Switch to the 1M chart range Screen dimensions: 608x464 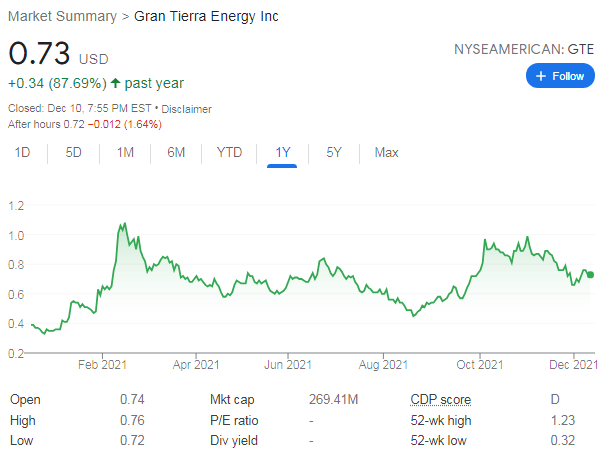tap(125, 152)
